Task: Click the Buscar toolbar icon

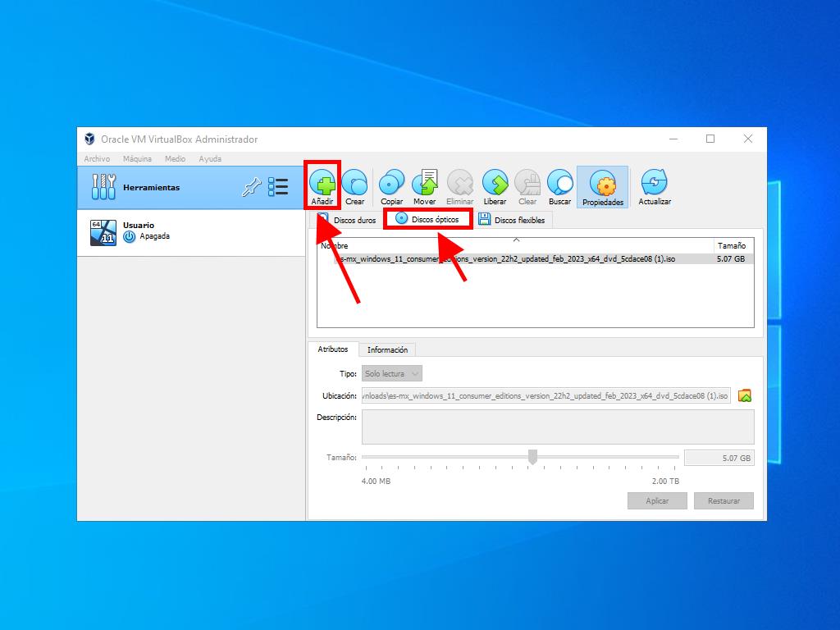Action: click(559, 185)
